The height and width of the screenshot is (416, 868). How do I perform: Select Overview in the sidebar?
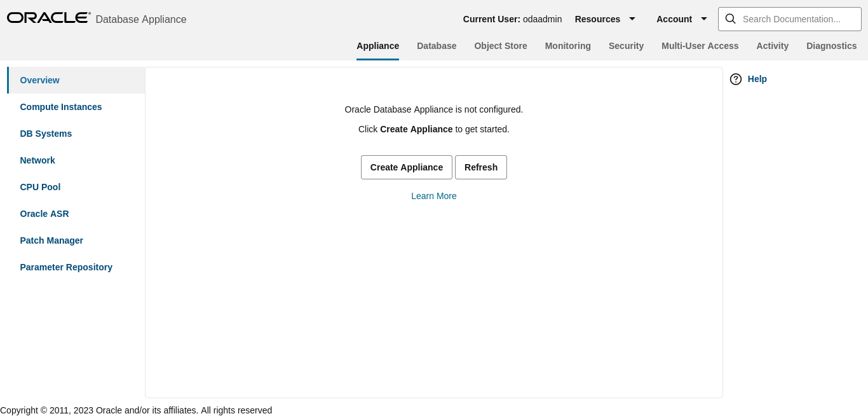point(76,80)
